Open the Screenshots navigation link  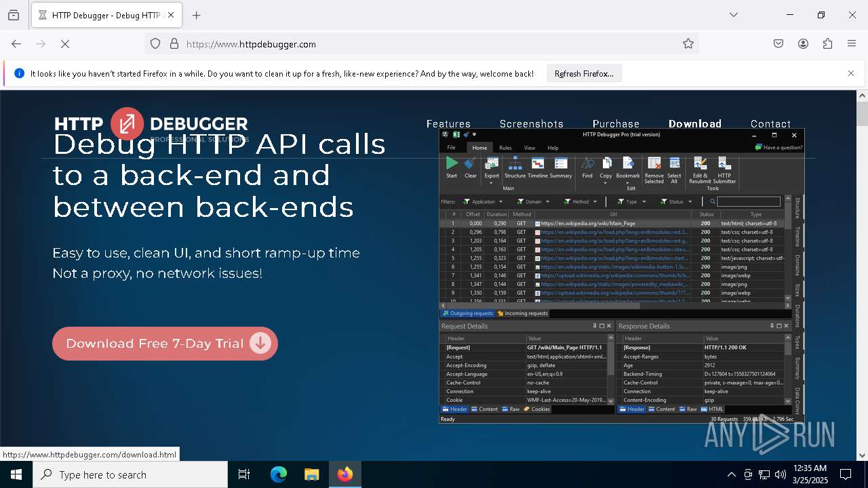532,124
